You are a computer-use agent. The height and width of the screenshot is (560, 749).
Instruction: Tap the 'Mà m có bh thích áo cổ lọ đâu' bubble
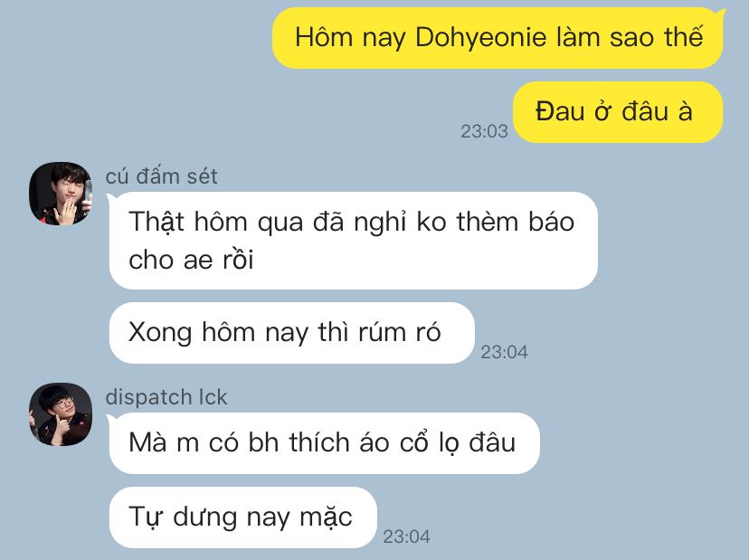[325, 443]
